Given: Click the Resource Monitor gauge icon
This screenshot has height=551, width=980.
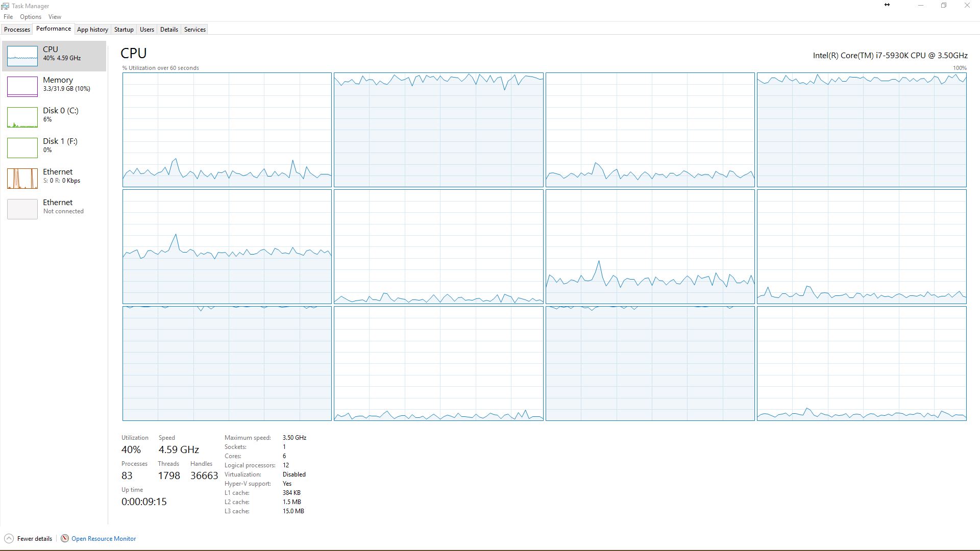Looking at the screenshot, I should click(65, 538).
